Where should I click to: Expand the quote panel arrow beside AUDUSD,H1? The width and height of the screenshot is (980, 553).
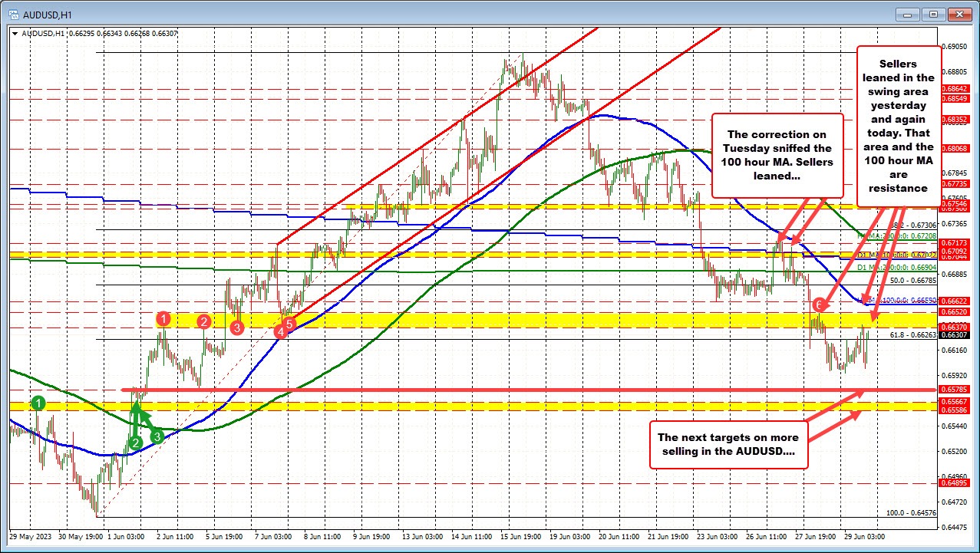click(x=14, y=33)
